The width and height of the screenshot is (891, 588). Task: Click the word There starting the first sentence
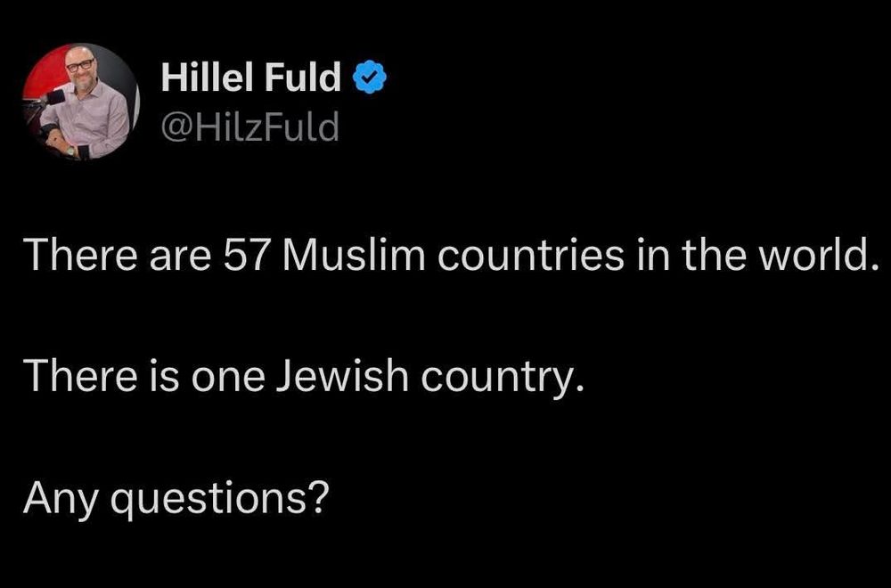[81, 255]
